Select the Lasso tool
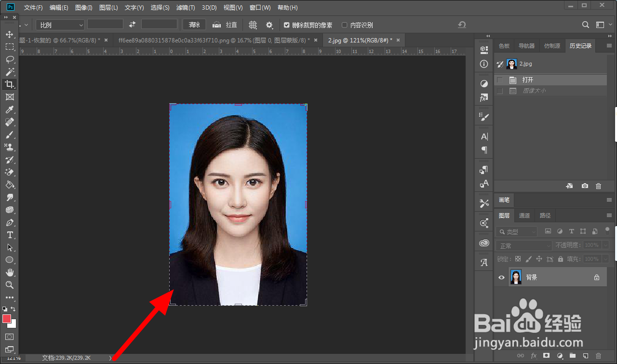This screenshot has height=364, width=617. (x=9, y=59)
